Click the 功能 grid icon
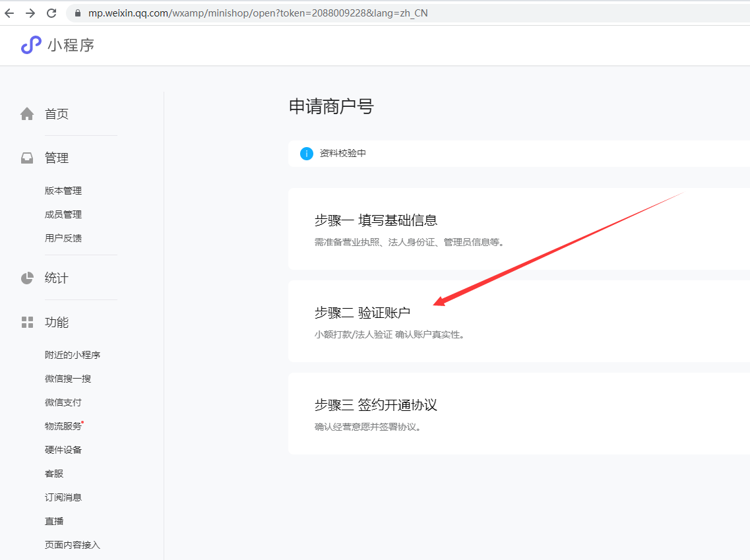Viewport: 750px width, 560px height. [x=27, y=323]
